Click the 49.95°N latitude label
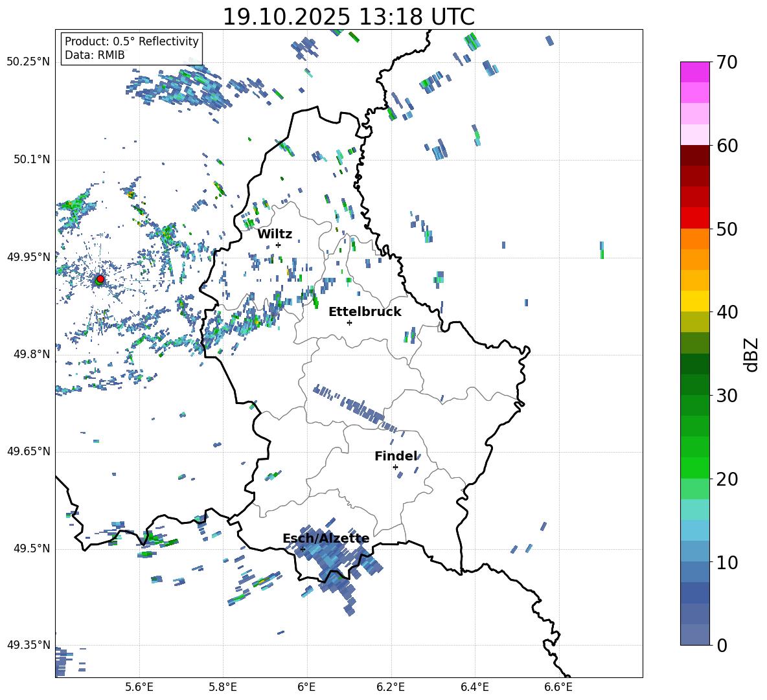This screenshot has width=767, height=700. pyautogui.click(x=29, y=257)
